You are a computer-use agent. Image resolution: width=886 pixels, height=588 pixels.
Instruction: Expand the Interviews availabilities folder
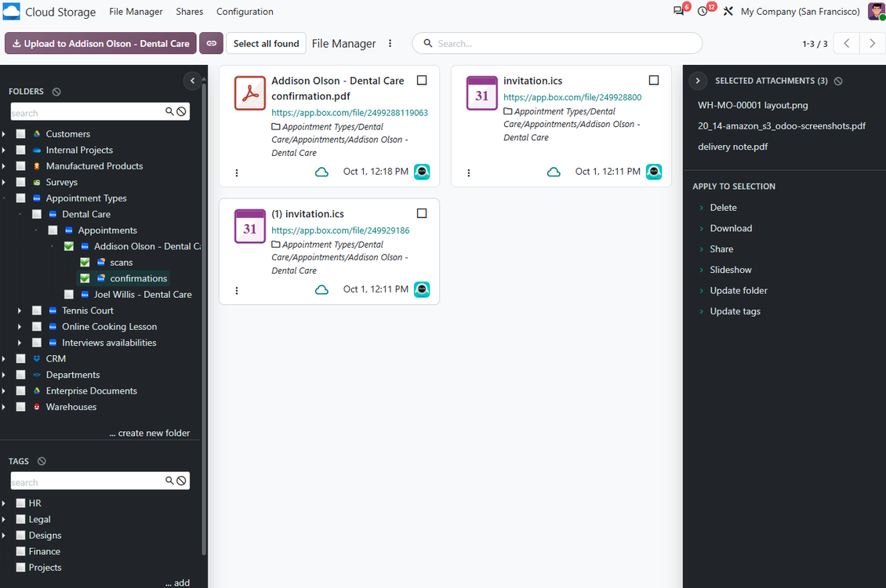pos(20,343)
